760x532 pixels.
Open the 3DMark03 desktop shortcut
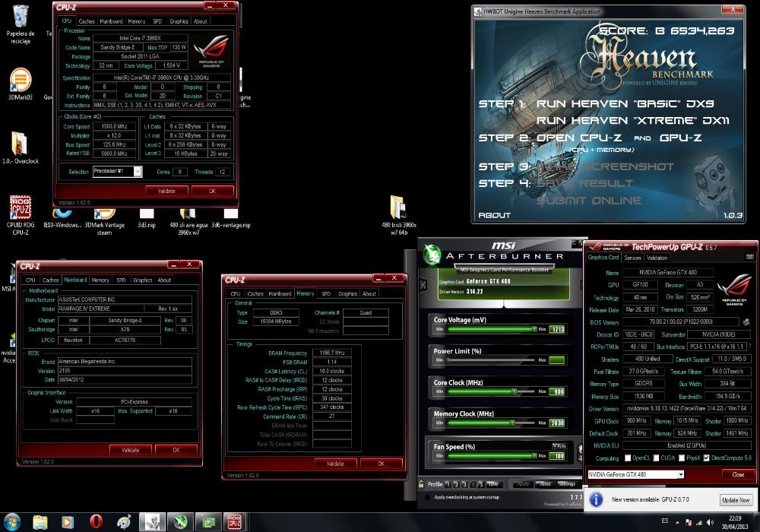21,84
